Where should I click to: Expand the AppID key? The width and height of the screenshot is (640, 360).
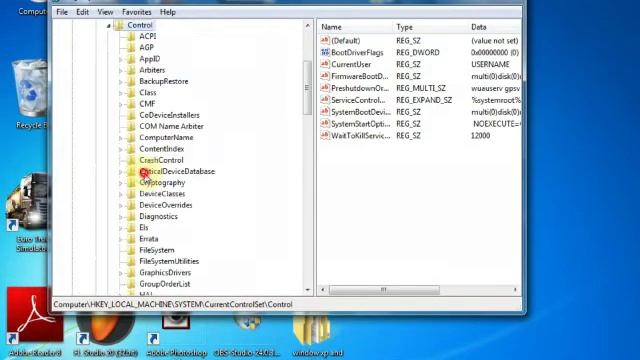(120, 60)
